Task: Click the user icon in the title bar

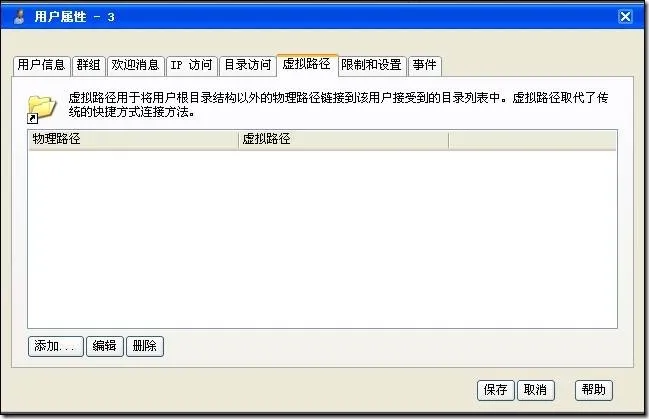Action: pos(19,17)
